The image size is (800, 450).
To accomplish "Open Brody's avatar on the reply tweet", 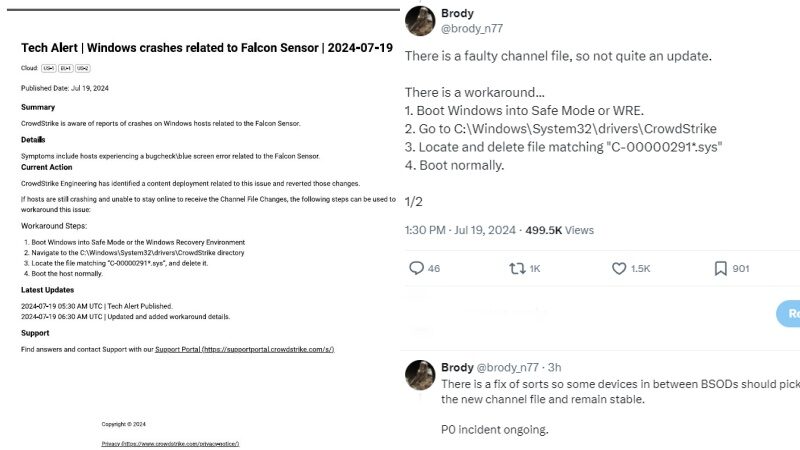I will pyautogui.click(x=420, y=375).
